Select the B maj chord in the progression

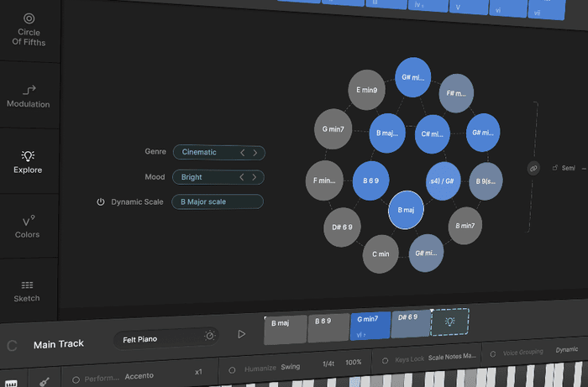285,328
